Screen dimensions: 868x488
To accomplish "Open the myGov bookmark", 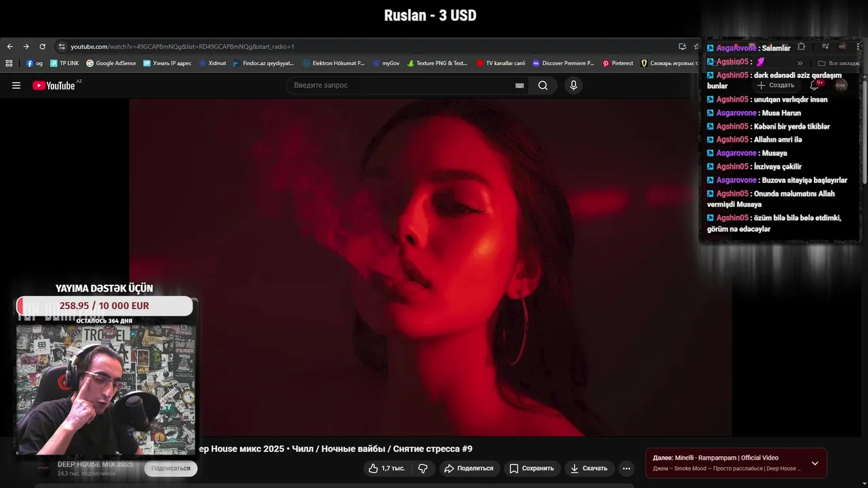I will click(x=386, y=63).
